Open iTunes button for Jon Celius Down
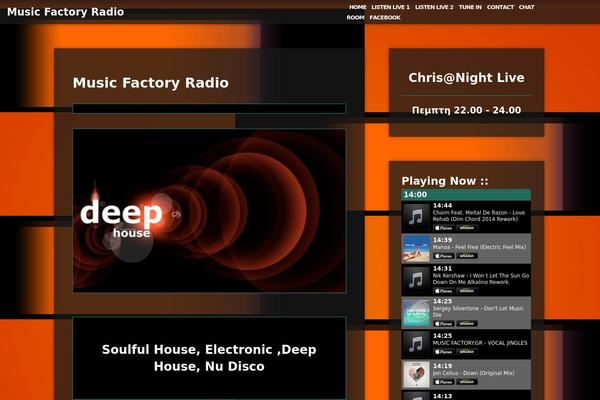Screen dimensions: 600x400 443,382
